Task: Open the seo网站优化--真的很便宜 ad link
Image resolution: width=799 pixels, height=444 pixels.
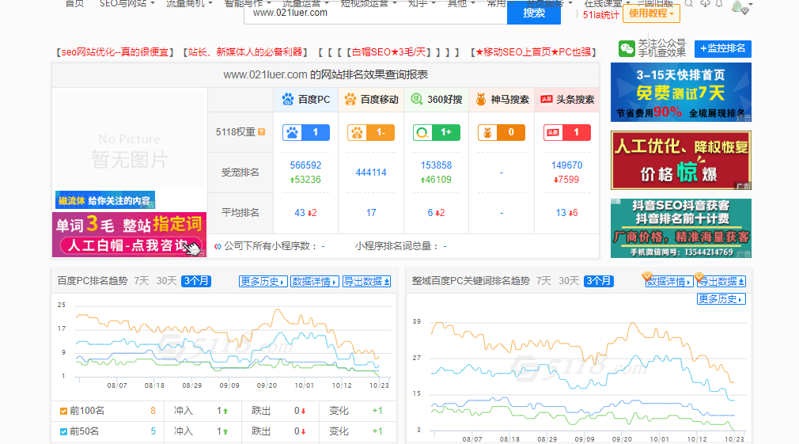Action: (x=115, y=52)
